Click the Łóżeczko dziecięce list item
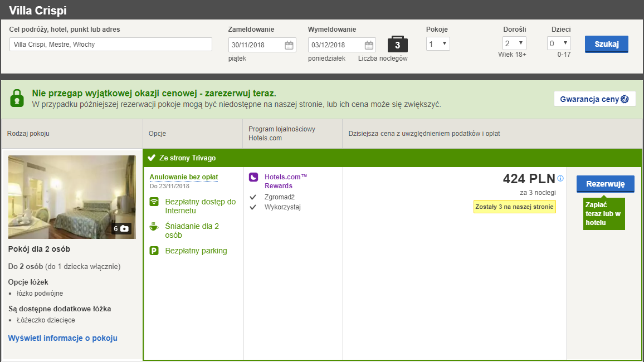Viewport: 644px width, 362px height. point(46,320)
